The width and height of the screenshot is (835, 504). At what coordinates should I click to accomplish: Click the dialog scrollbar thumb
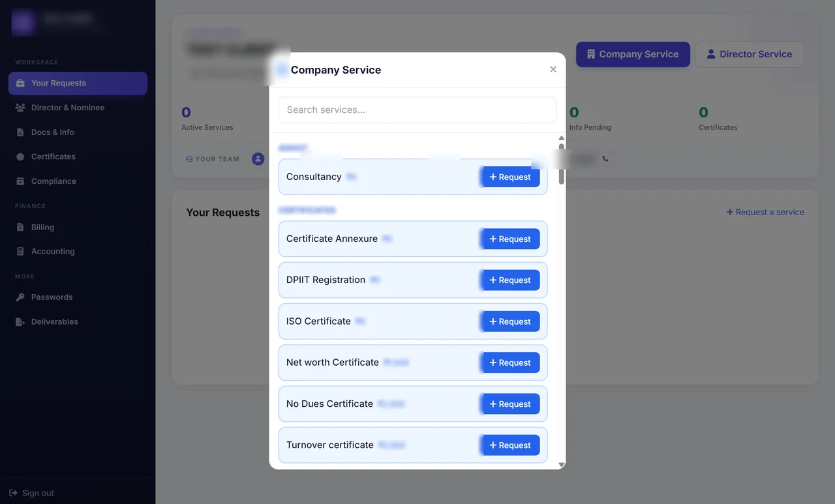click(x=562, y=164)
